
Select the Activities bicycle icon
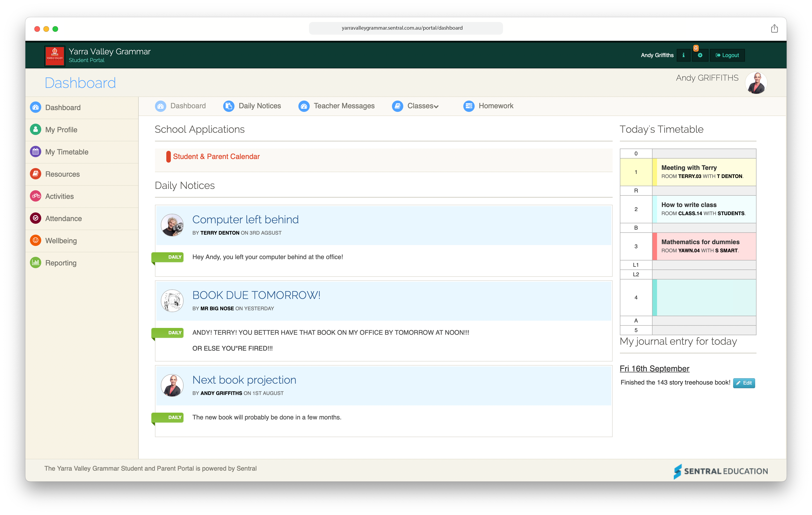tap(35, 196)
